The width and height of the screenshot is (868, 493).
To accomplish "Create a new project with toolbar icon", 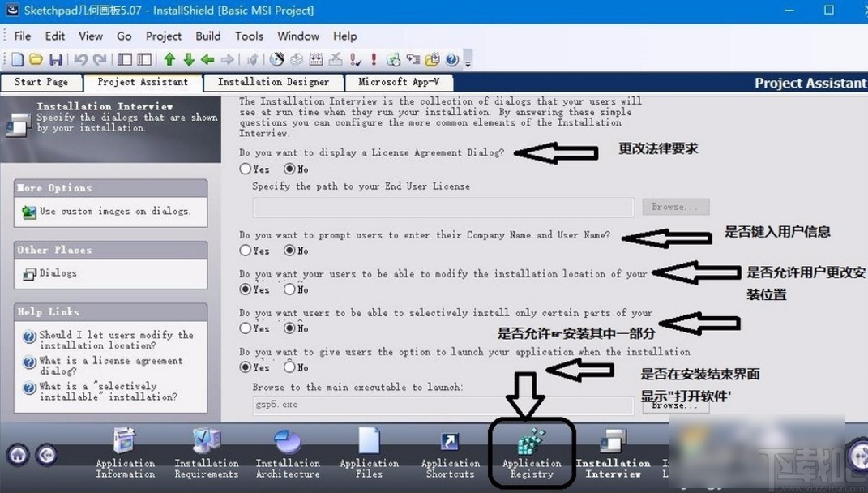I will (18, 59).
